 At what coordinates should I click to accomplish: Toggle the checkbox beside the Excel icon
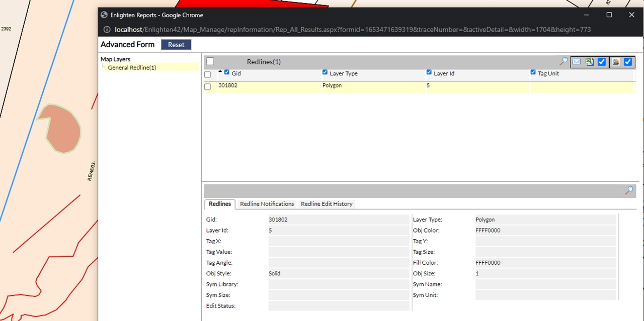tap(602, 62)
